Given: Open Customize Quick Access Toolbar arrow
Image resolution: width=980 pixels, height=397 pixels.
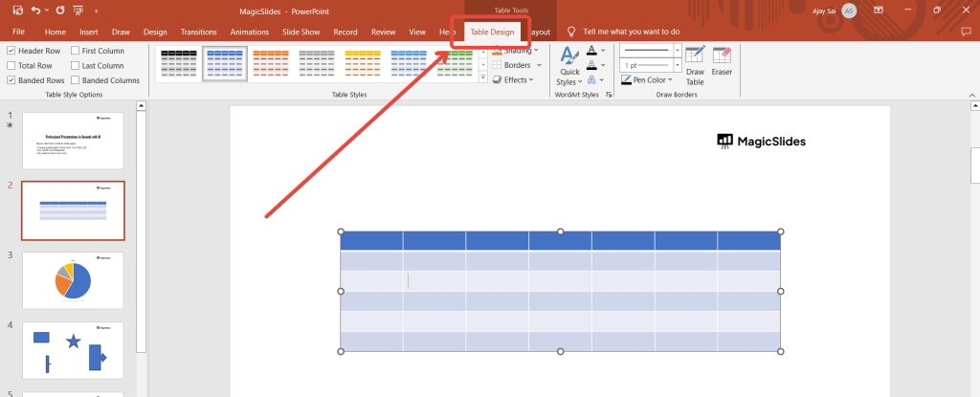Looking at the screenshot, I should pyautogui.click(x=97, y=11).
